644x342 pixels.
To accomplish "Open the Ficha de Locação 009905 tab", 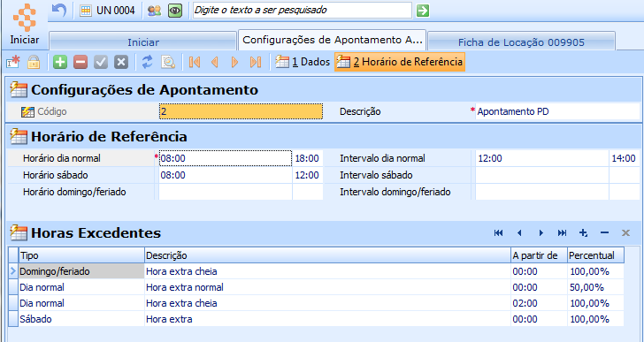I will click(521, 42).
